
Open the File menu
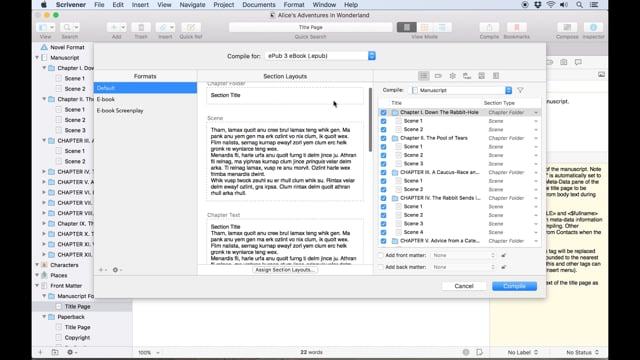coord(99,5)
